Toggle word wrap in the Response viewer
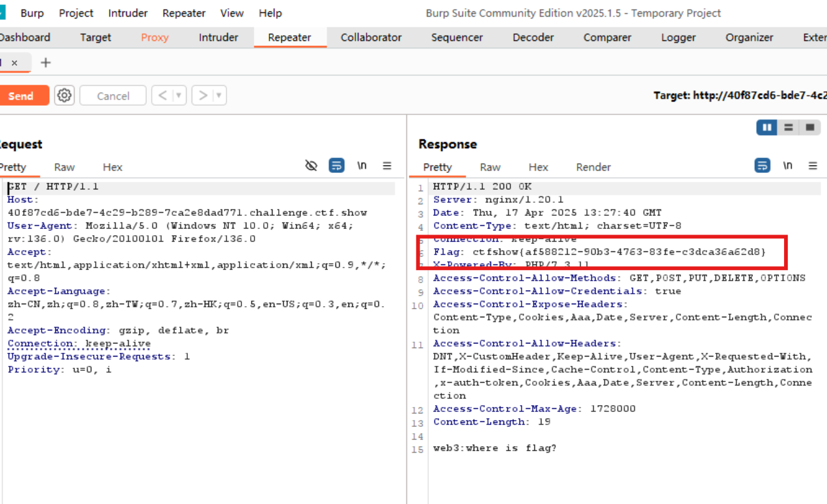This screenshot has width=827, height=504. (762, 166)
